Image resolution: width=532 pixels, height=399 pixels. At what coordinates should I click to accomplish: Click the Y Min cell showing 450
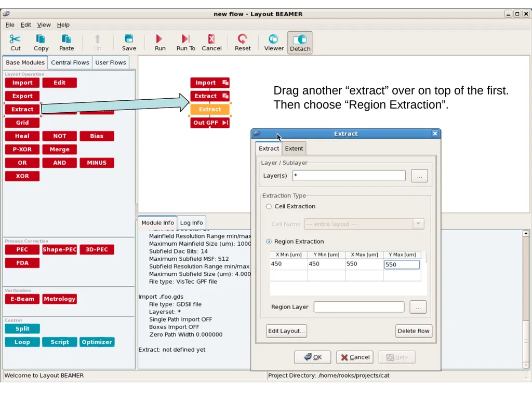pyautogui.click(x=326, y=264)
